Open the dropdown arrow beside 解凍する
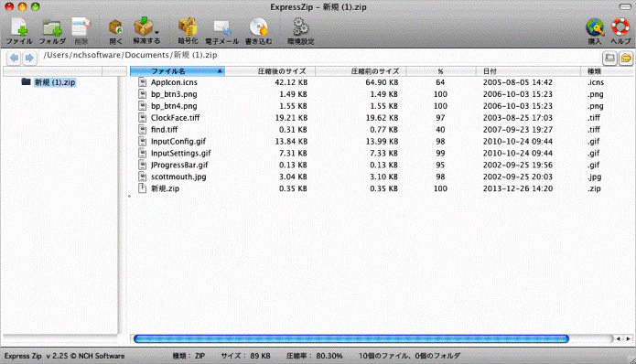 (x=156, y=32)
